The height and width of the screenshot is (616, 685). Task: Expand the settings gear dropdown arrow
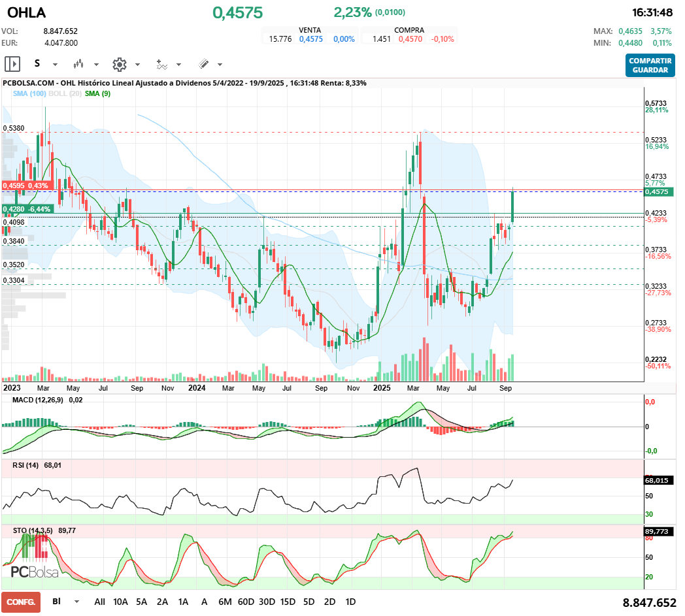point(137,65)
